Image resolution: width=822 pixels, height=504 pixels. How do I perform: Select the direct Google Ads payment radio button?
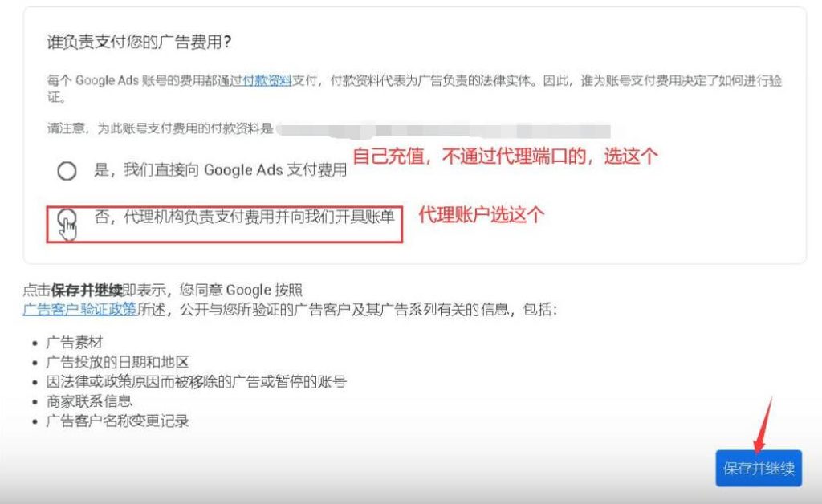[67, 170]
